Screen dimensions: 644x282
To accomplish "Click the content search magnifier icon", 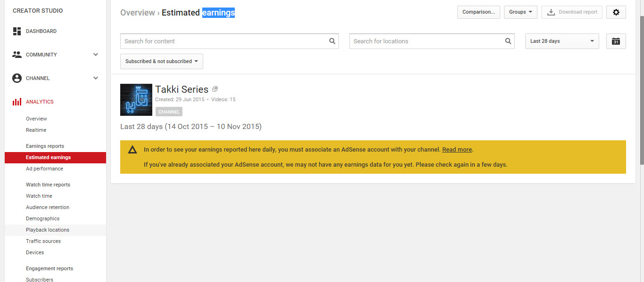I will 332,41.
